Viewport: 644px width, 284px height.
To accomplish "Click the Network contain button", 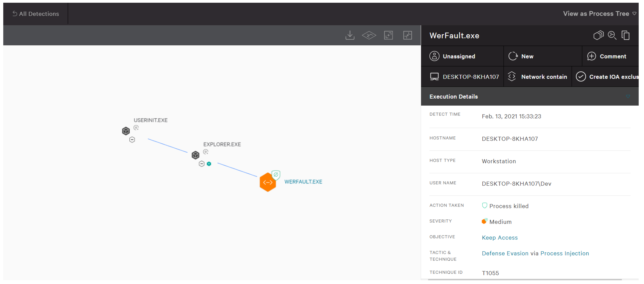I will [544, 77].
